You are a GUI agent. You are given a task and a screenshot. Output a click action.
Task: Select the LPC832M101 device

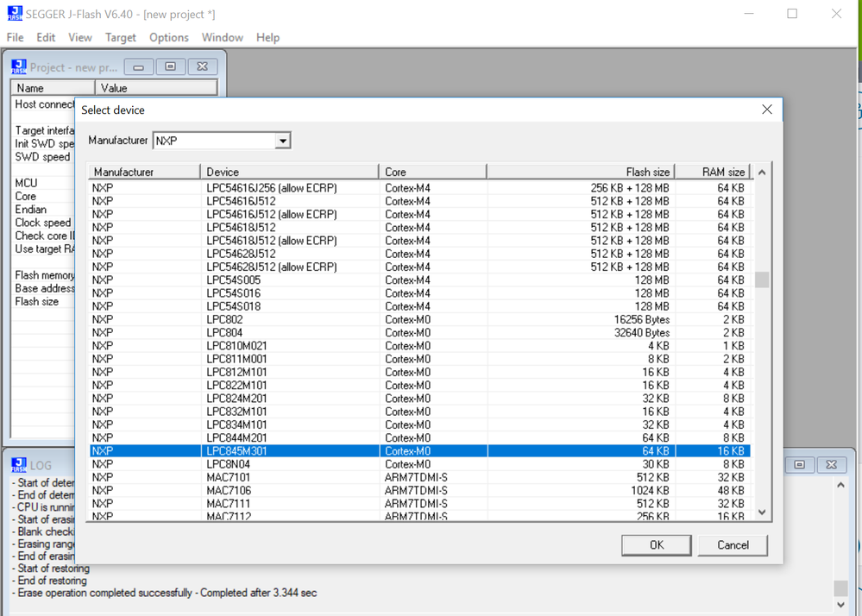[x=420, y=412]
